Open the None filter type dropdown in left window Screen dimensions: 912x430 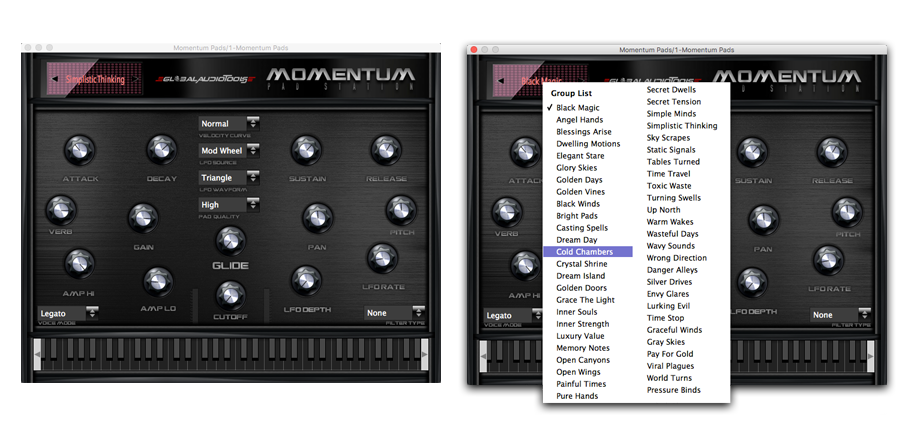(394, 312)
